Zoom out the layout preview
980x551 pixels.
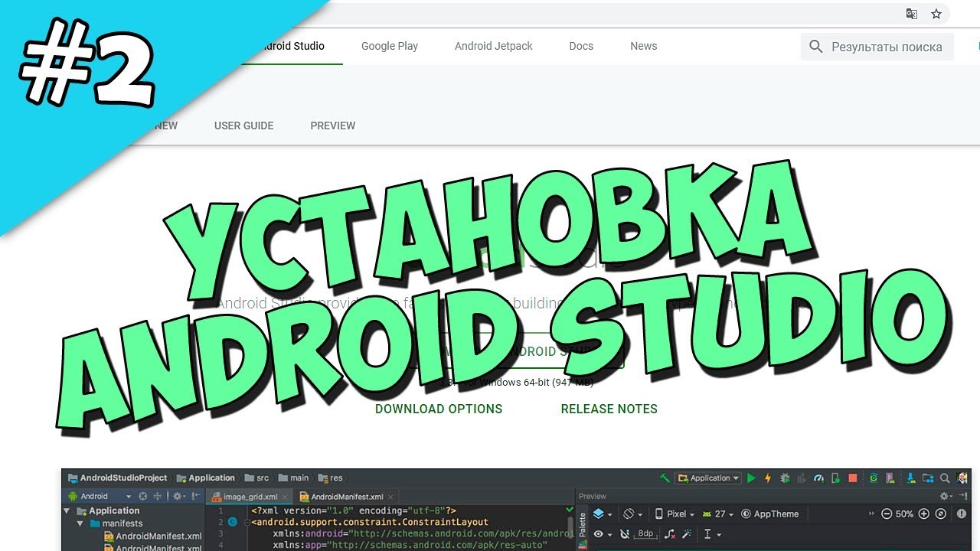coord(887,514)
